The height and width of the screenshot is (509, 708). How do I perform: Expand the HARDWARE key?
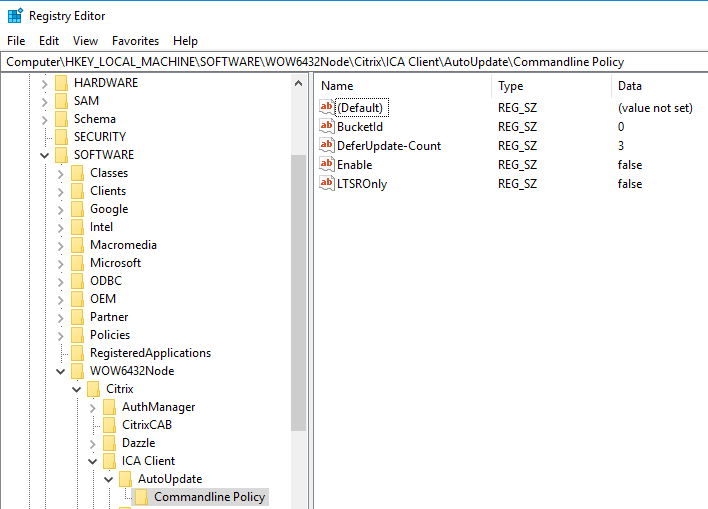pos(44,84)
